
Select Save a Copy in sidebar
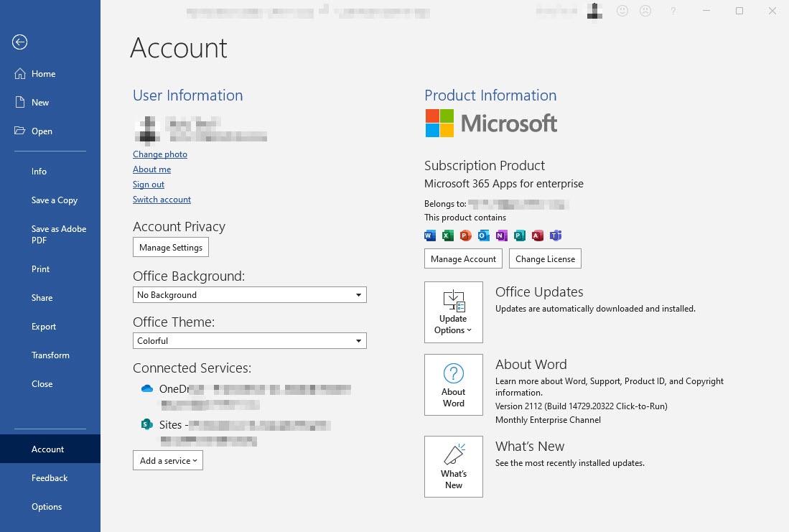tap(55, 200)
